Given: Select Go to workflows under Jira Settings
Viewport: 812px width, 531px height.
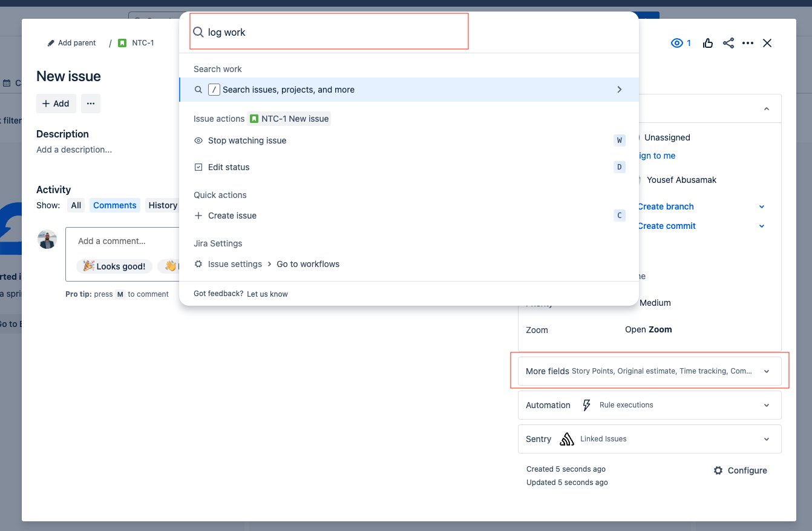Looking at the screenshot, I should pos(308,264).
